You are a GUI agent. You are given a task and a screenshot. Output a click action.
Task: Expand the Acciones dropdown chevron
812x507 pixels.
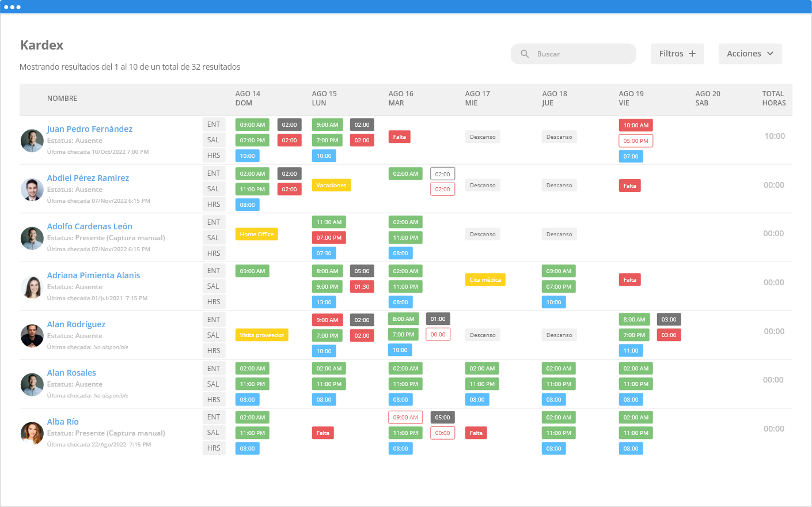pyautogui.click(x=770, y=54)
